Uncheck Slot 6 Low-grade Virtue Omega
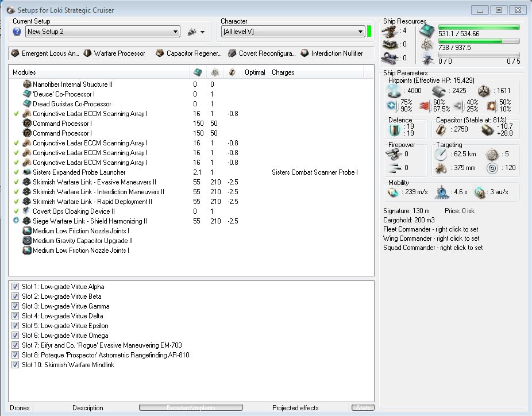Screen dimensions: 532x416 tap(16, 335)
